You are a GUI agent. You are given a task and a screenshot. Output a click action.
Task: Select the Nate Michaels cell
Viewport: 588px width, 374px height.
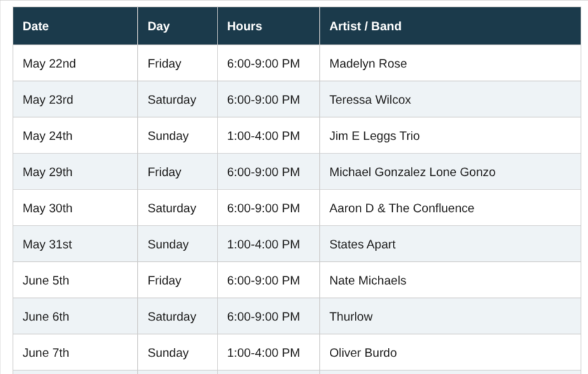(x=450, y=280)
